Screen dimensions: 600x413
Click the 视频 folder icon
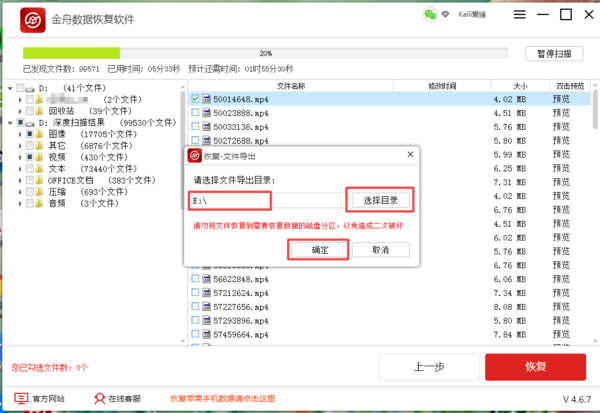40,158
